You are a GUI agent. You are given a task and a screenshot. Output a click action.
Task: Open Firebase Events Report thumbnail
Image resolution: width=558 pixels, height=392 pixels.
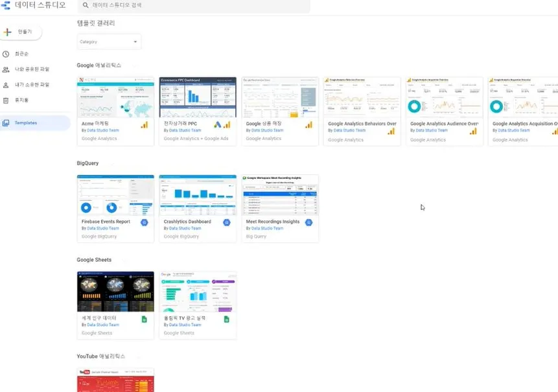115,195
